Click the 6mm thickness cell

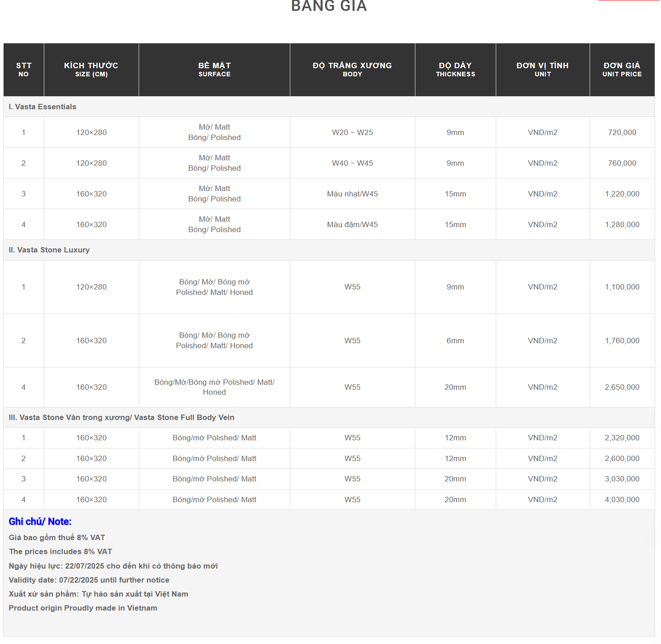coord(455,341)
